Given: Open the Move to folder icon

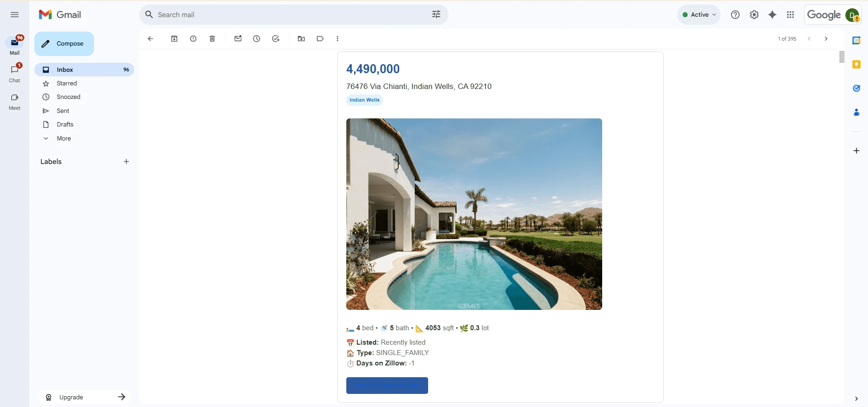Looking at the screenshot, I should [x=301, y=39].
